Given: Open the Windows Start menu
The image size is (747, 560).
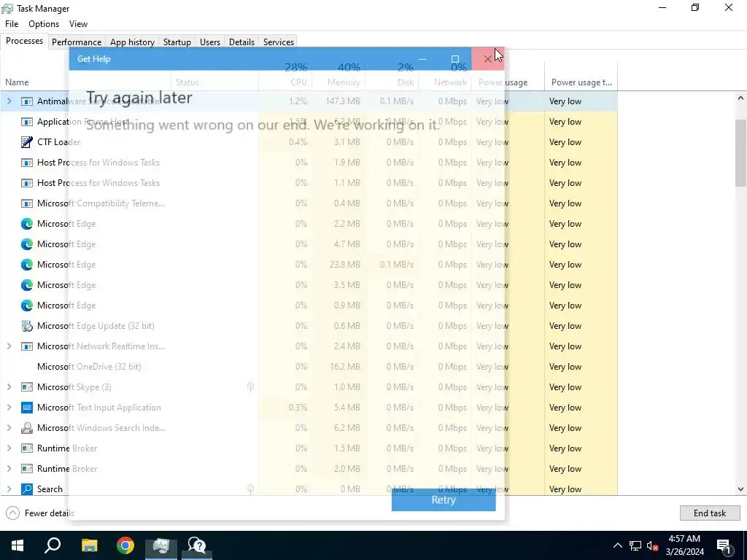Looking at the screenshot, I should [x=18, y=545].
